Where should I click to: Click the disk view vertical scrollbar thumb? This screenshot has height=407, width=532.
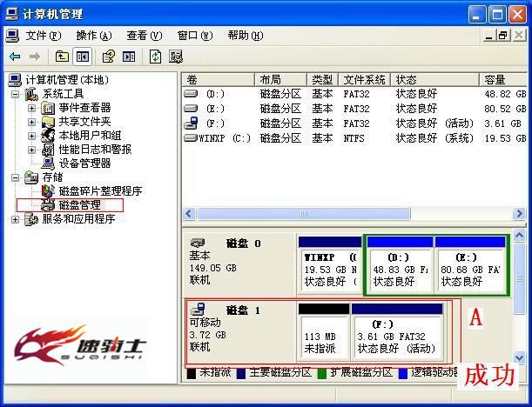[520, 278]
